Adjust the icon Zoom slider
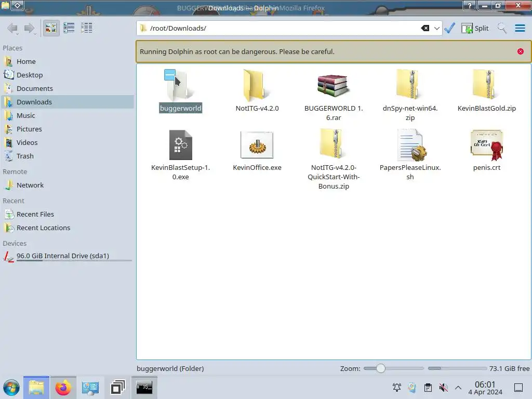Screen dimensions: 532x399 [393, 368]
